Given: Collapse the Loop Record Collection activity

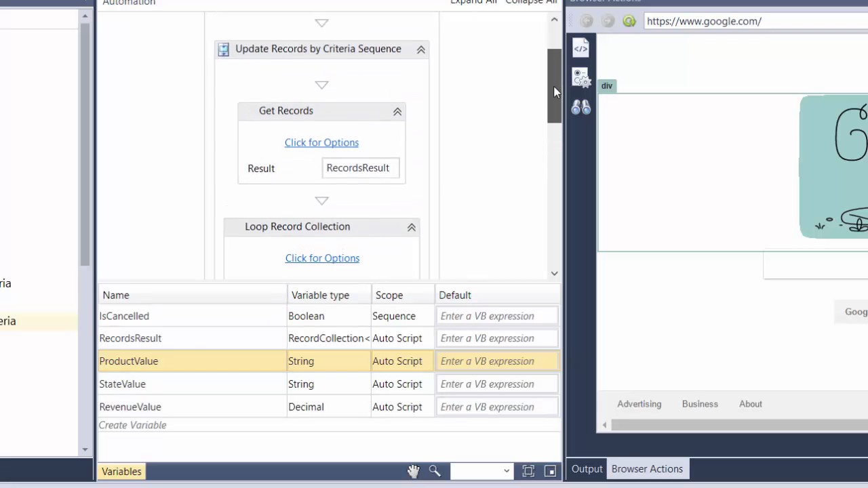Looking at the screenshot, I should coord(412,227).
